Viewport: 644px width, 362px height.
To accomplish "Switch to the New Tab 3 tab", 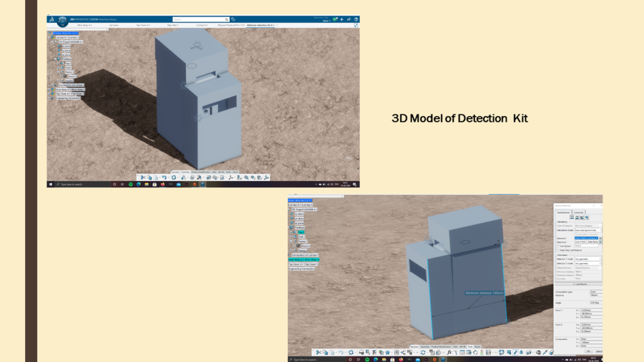I will pyautogui.click(x=172, y=25).
